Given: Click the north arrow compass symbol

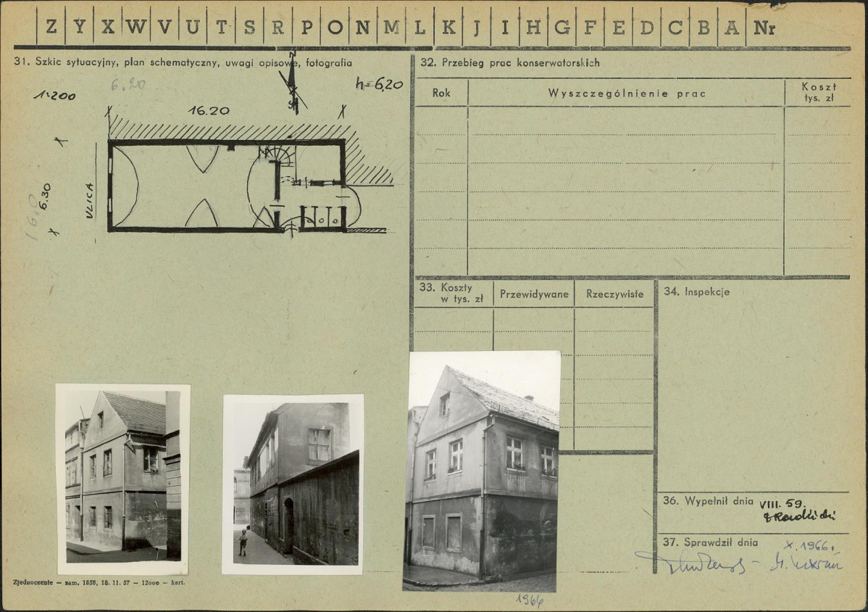Looking at the screenshot, I should [292, 83].
